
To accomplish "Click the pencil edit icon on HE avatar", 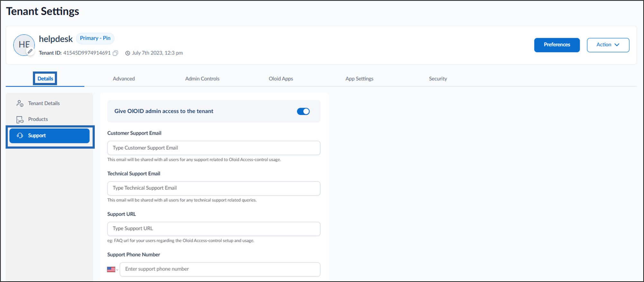I will point(30,51).
